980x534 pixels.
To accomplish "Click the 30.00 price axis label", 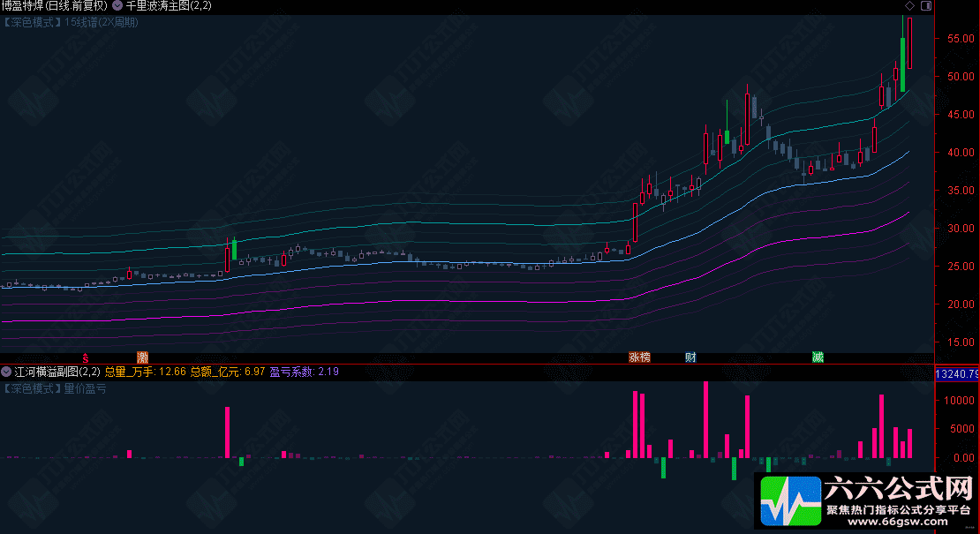I will pos(961,229).
